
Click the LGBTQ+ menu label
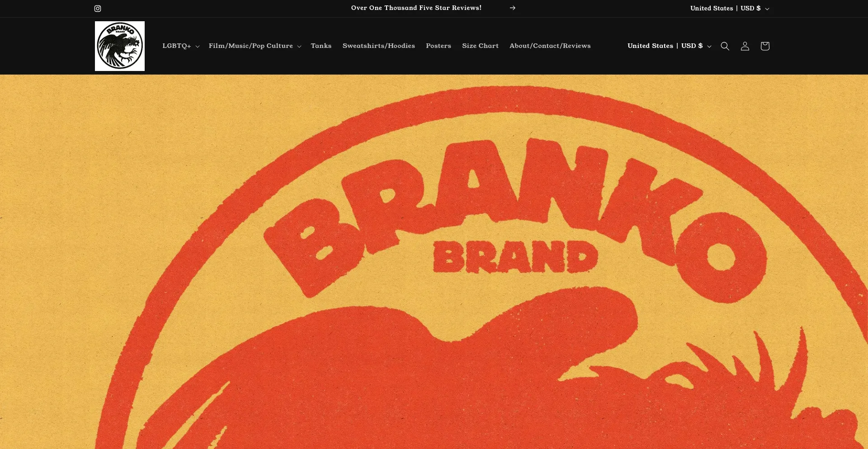[177, 46]
